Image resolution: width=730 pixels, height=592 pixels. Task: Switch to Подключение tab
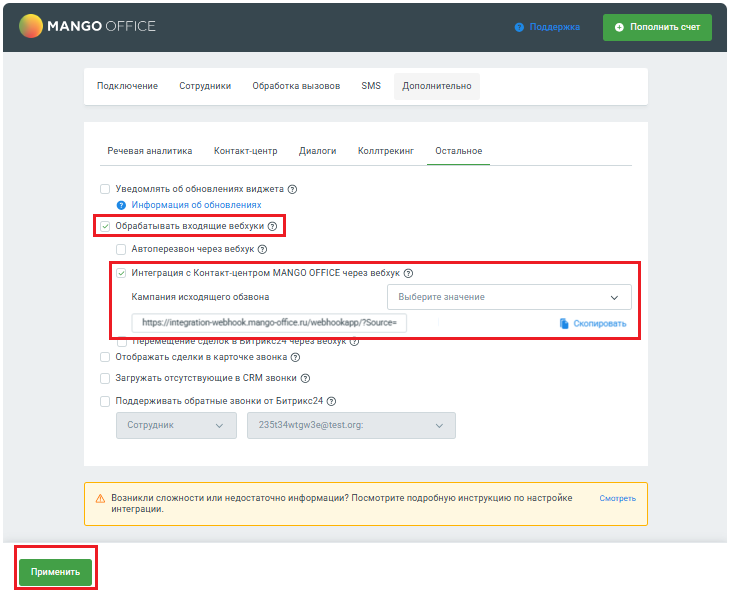tap(127, 86)
